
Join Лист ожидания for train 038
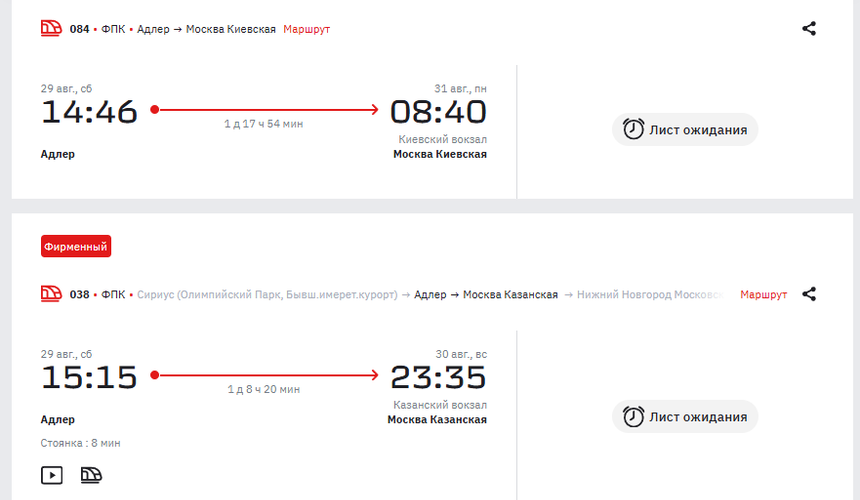coord(685,417)
